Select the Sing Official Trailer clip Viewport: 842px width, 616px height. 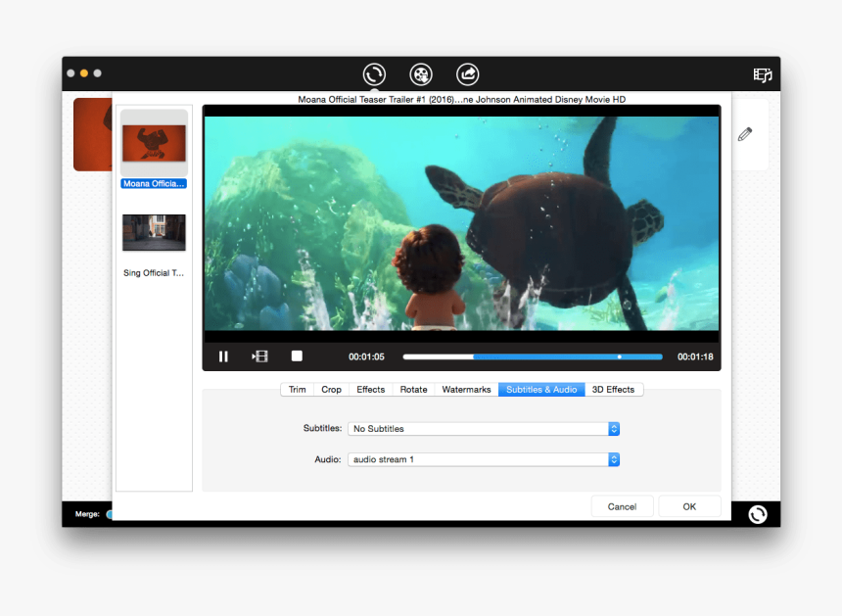153,232
